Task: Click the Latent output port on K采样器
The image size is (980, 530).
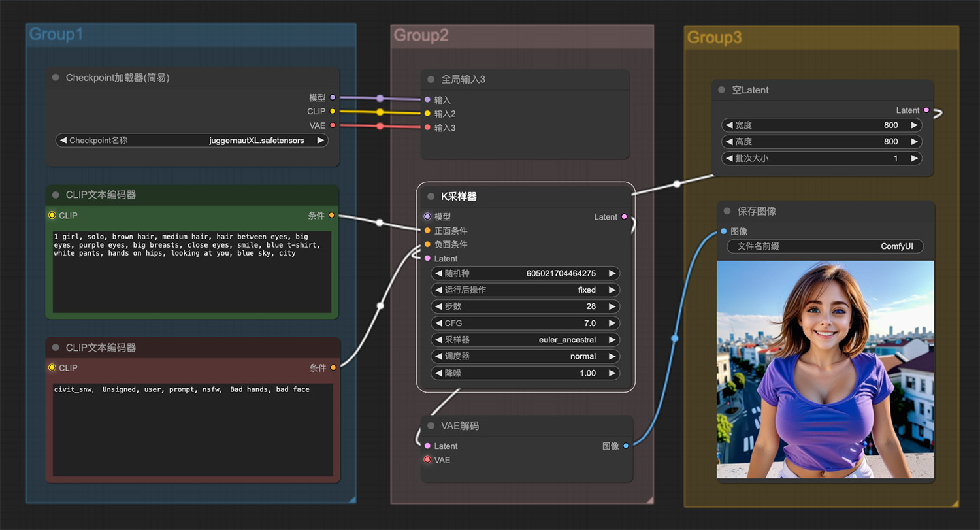Action: tap(625, 216)
